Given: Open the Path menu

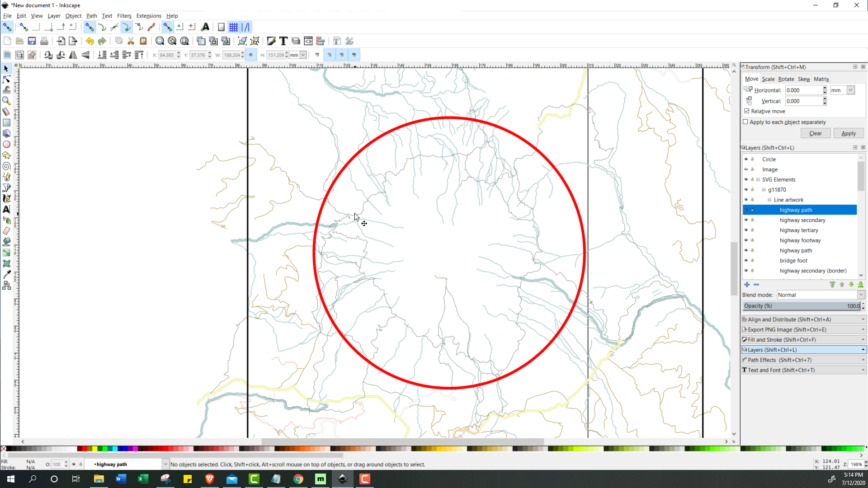Looking at the screenshot, I should click(x=91, y=16).
